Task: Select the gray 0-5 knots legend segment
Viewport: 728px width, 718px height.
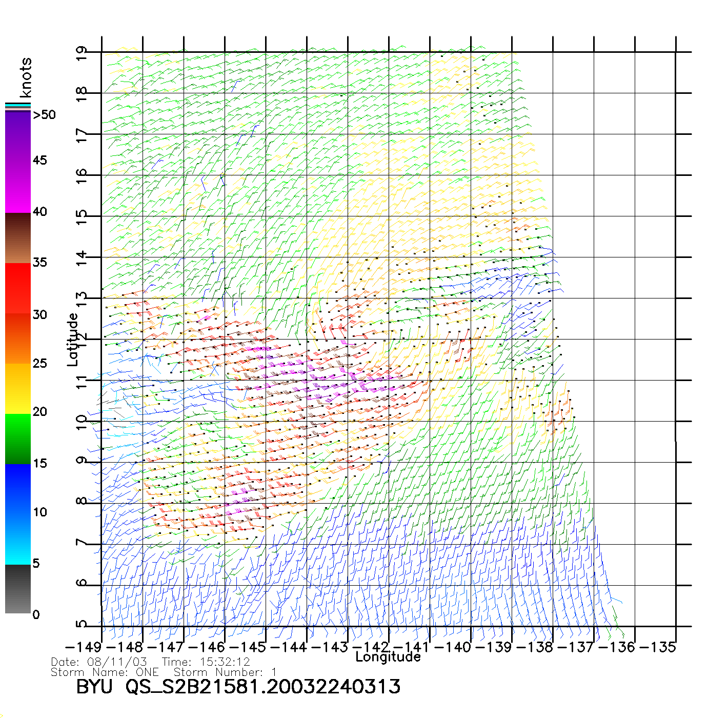Action: click(18, 589)
